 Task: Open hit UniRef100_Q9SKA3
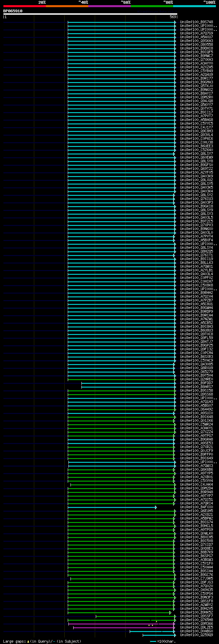click(196, 41)
